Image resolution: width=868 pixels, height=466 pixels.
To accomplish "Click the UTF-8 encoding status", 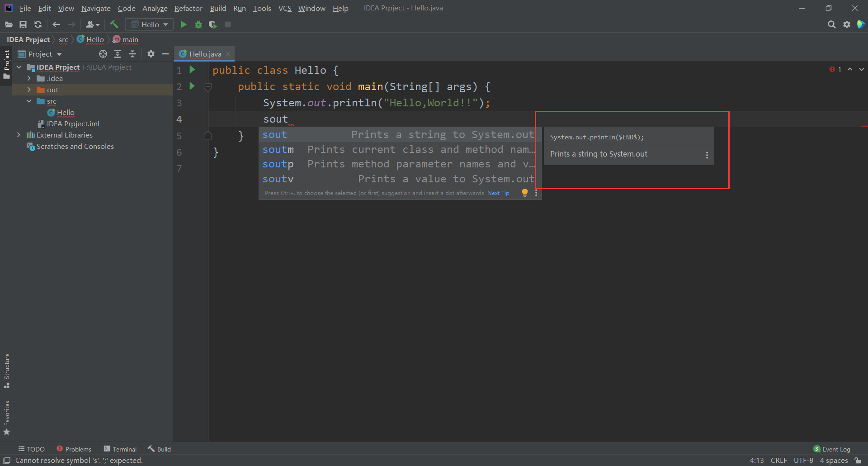I will coord(803,460).
